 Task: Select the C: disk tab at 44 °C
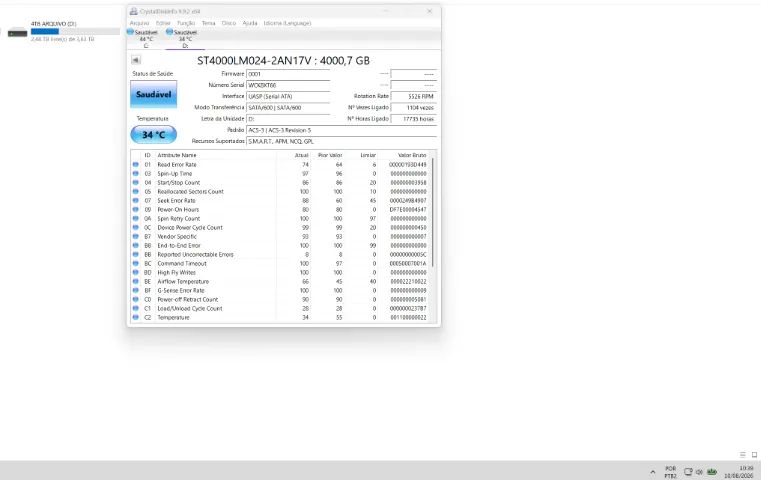145,38
